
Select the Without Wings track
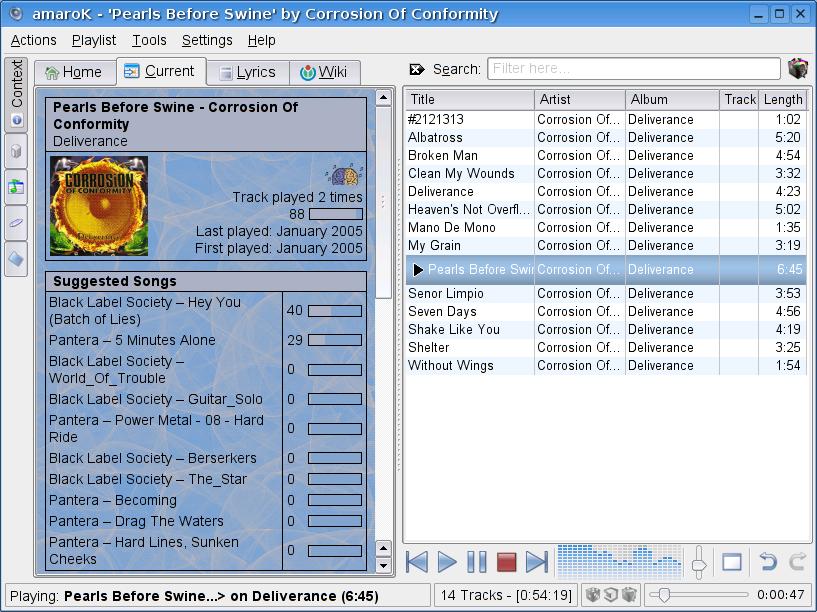coord(606,365)
